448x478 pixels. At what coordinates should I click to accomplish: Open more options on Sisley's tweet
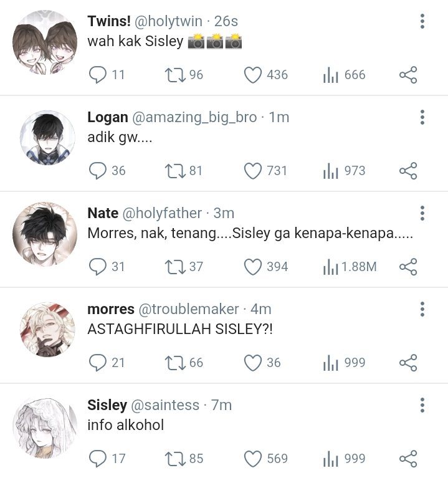tap(422, 405)
